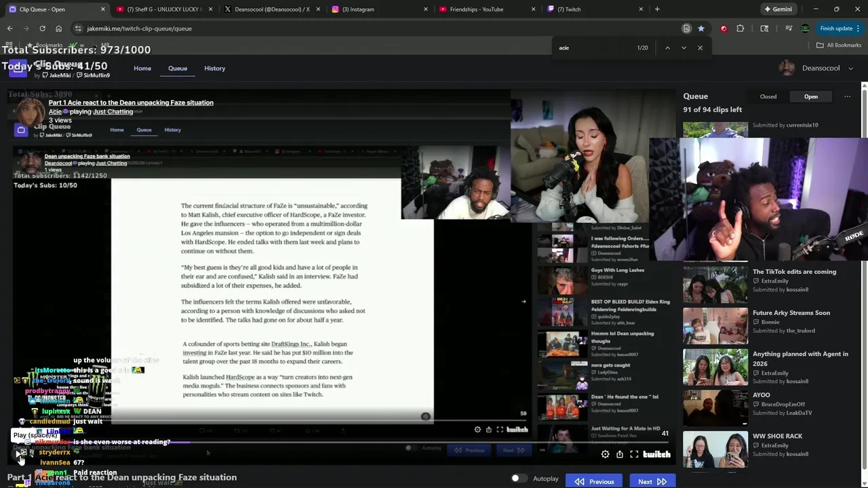Go to the Previous clip
This screenshot has width=868, height=488.
594,481
